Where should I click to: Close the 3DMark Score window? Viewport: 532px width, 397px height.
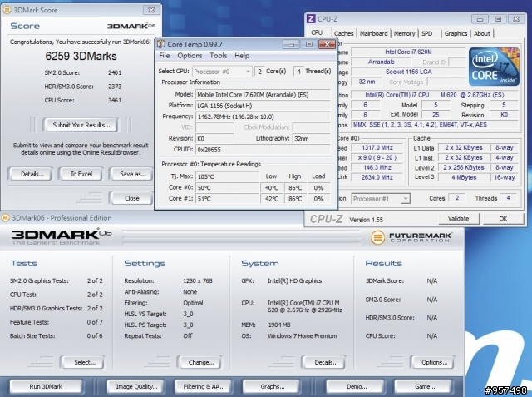[x=151, y=10]
